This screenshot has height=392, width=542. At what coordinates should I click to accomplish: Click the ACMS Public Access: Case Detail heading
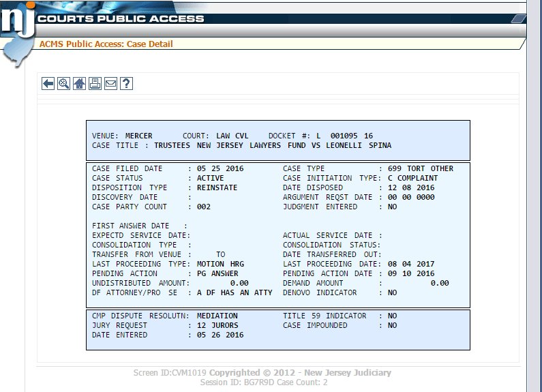tap(106, 44)
